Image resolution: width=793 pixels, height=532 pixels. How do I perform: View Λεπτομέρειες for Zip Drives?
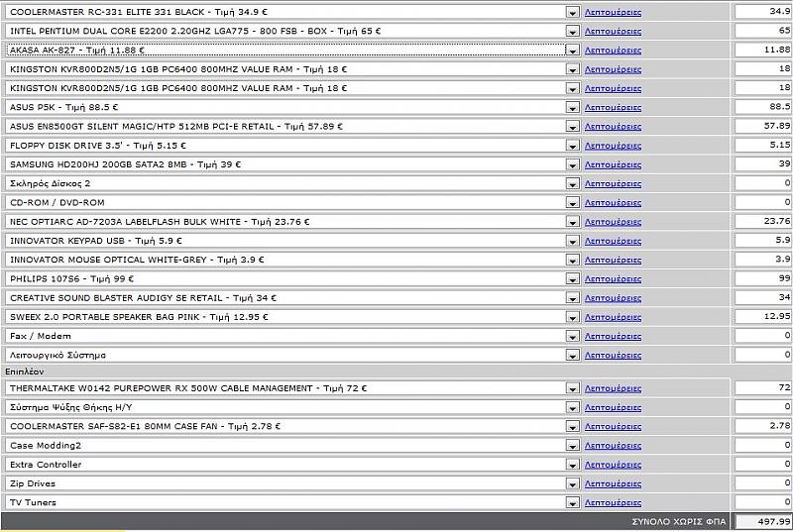tap(613, 484)
